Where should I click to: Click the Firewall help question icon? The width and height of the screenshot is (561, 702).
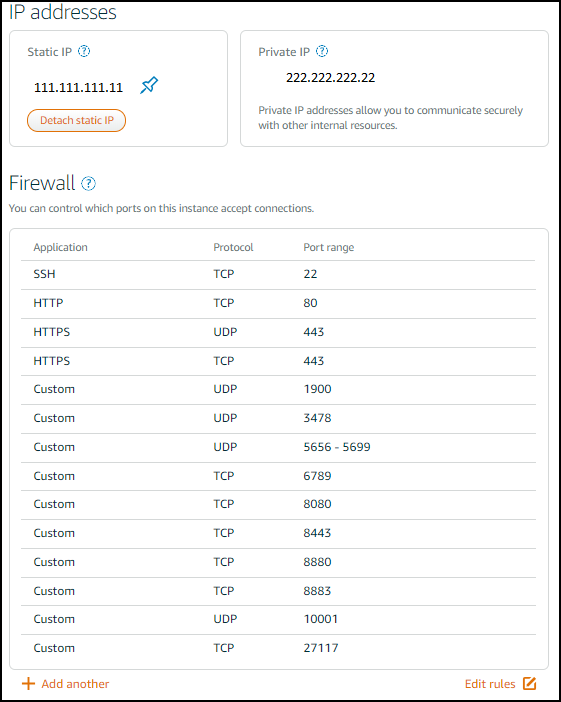point(88,184)
